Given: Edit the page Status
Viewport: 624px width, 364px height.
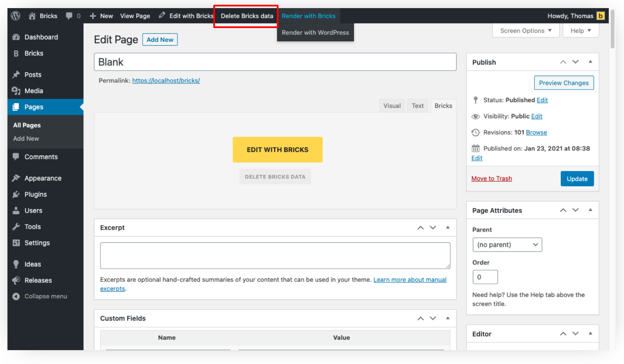Looking at the screenshot, I should (542, 100).
